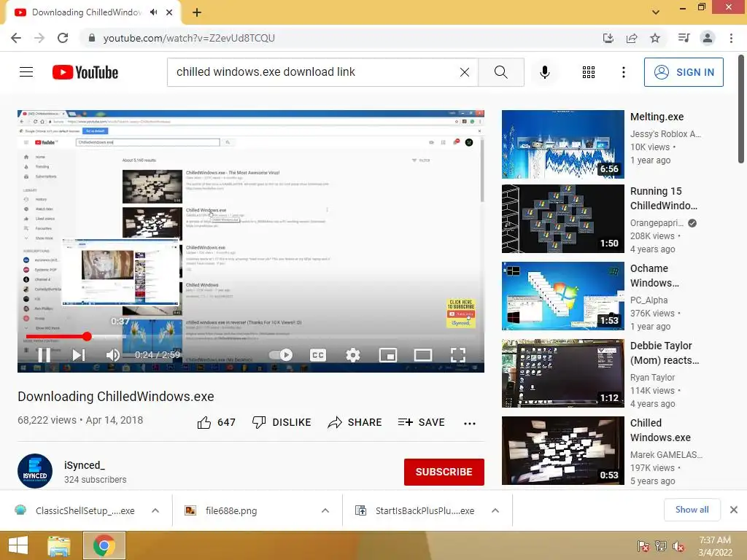Open the tab search chevron

click(x=656, y=12)
